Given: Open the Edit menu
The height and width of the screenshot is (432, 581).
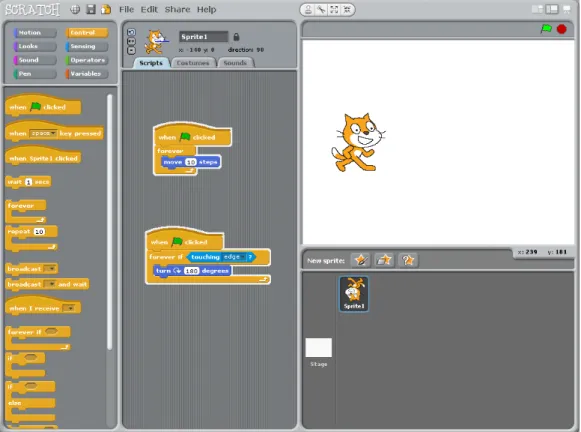Looking at the screenshot, I should click(149, 10).
